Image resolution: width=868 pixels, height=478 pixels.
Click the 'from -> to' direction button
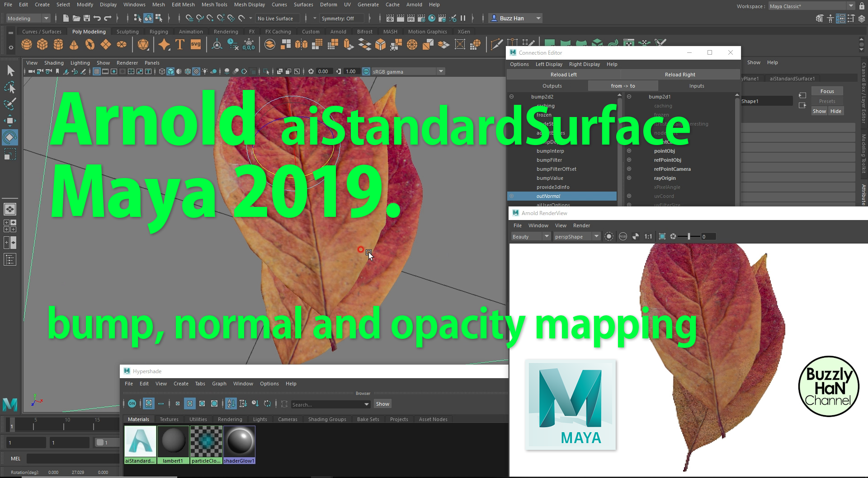click(x=623, y=86)
